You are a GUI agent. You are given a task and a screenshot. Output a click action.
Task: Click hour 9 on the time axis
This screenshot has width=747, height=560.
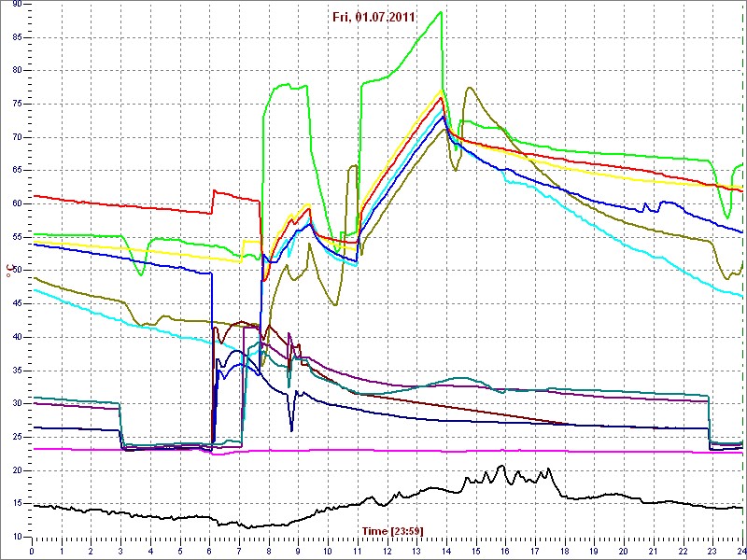298,552
